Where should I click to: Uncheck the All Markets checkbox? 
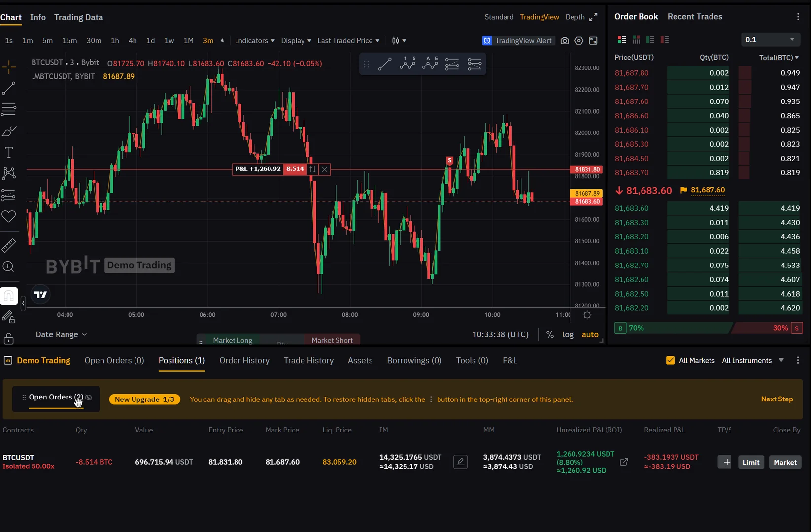click(x=670, y=360)
